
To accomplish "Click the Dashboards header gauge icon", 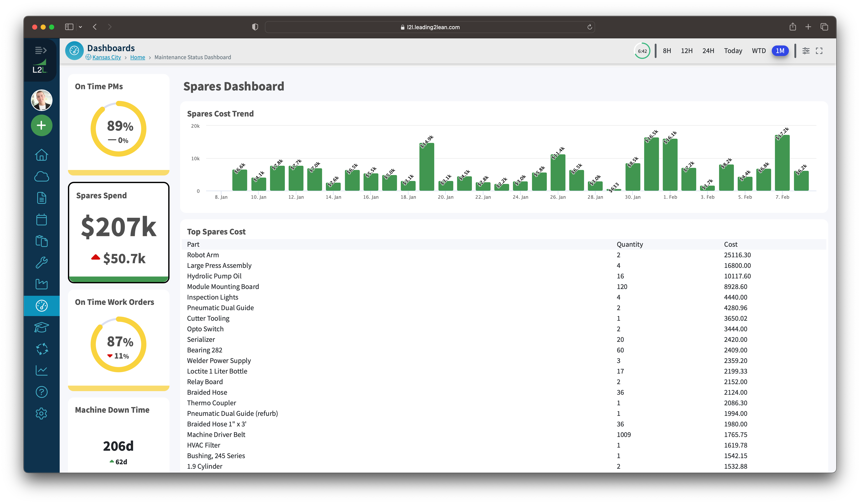I will tap(74, 51).
